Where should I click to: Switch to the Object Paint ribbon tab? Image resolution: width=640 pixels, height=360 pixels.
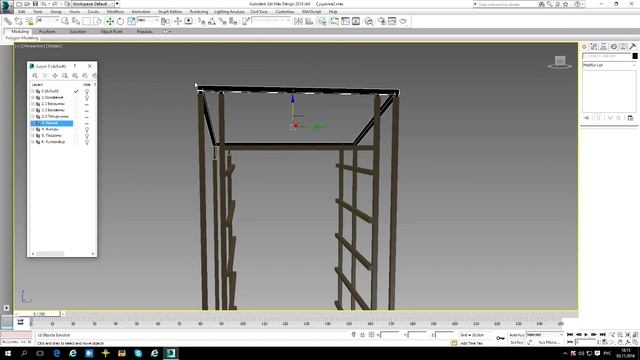coord(111,31)
